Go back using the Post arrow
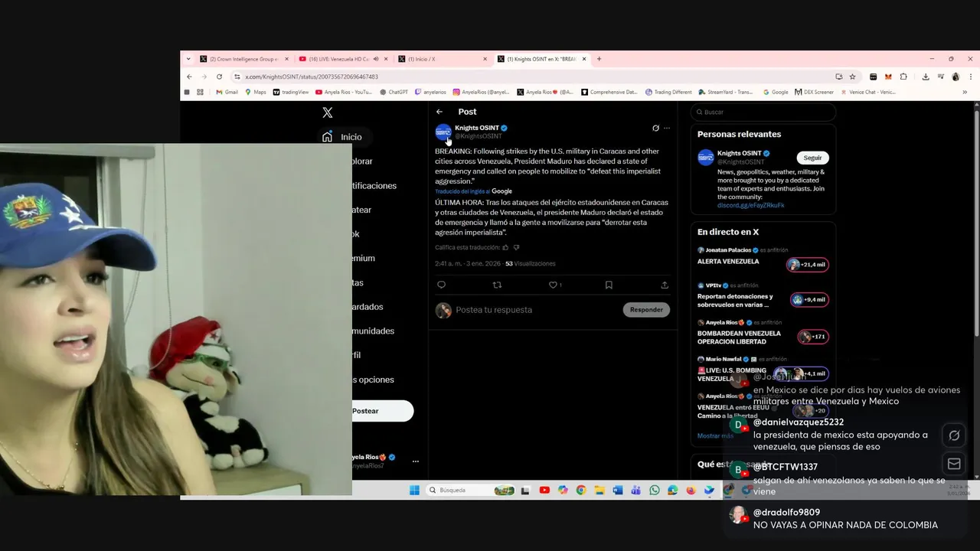 point(439,112)
